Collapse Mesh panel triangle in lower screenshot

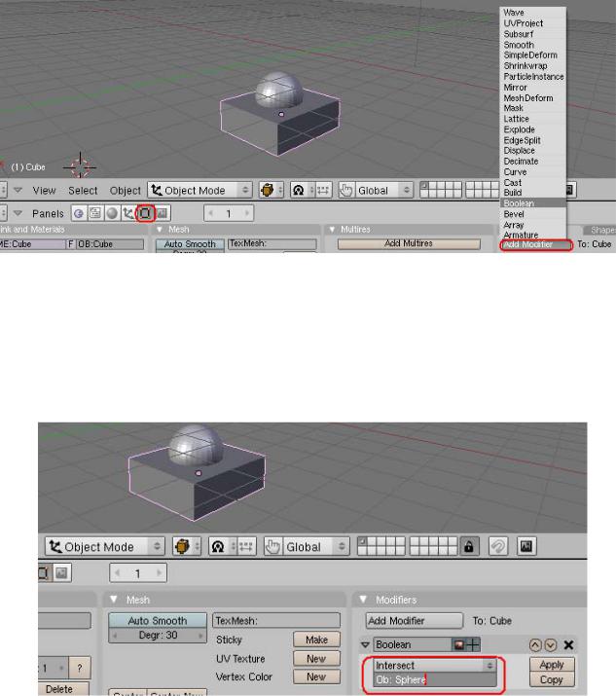coord(114,600)
